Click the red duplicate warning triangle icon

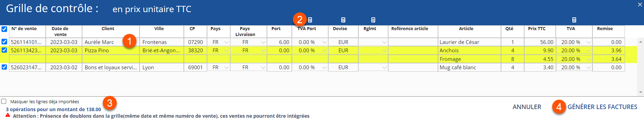[x=8, y=115]
